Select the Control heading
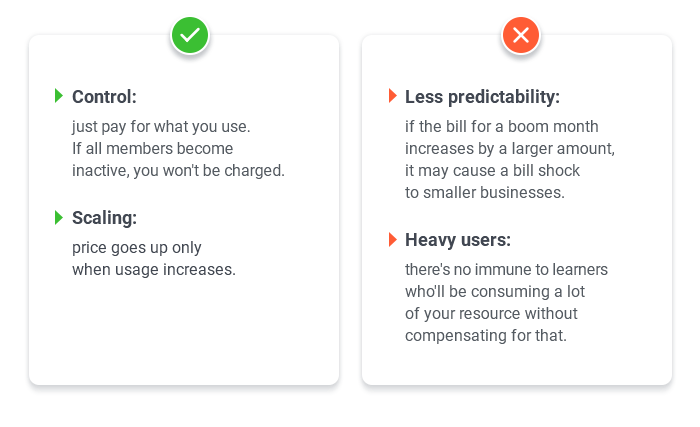700x427 pixels. pyautogui.click(x=104, y=97)
